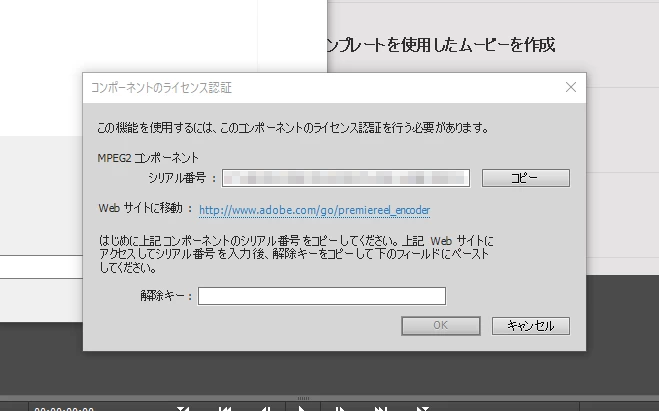
Task: Confirm with the OK button
Action: point(441,326)
